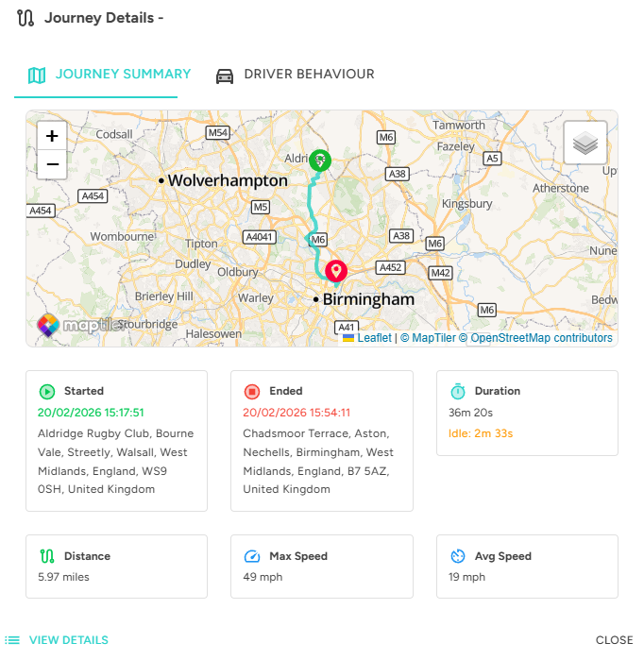Click the Ended stop icon
This screenshot has width=644, height=660.
tap(252, 392)
